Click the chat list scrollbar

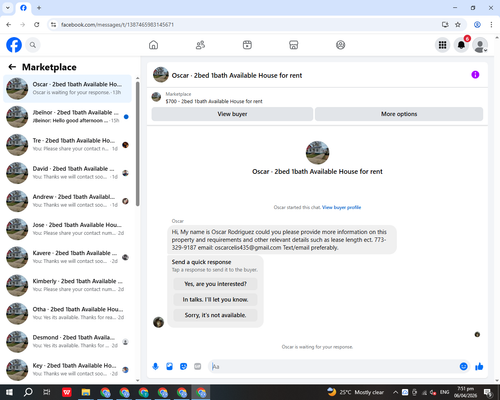pyautogui.click(x=138, y=143)
